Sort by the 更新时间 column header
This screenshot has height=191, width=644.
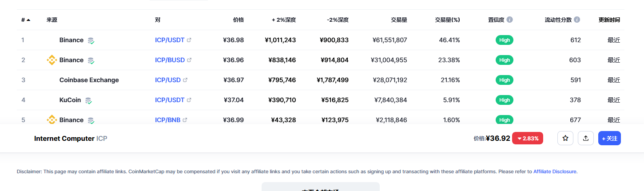609,20
